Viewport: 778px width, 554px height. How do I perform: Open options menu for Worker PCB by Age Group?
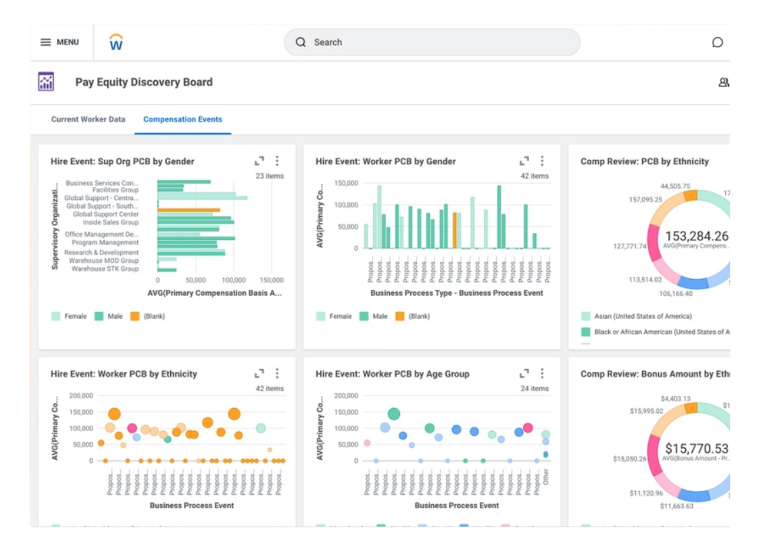tap(542, 373)
